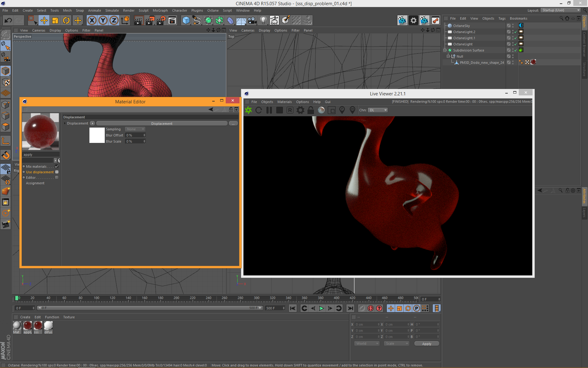Select the Move tool in top toolbar

pos(44,21)
